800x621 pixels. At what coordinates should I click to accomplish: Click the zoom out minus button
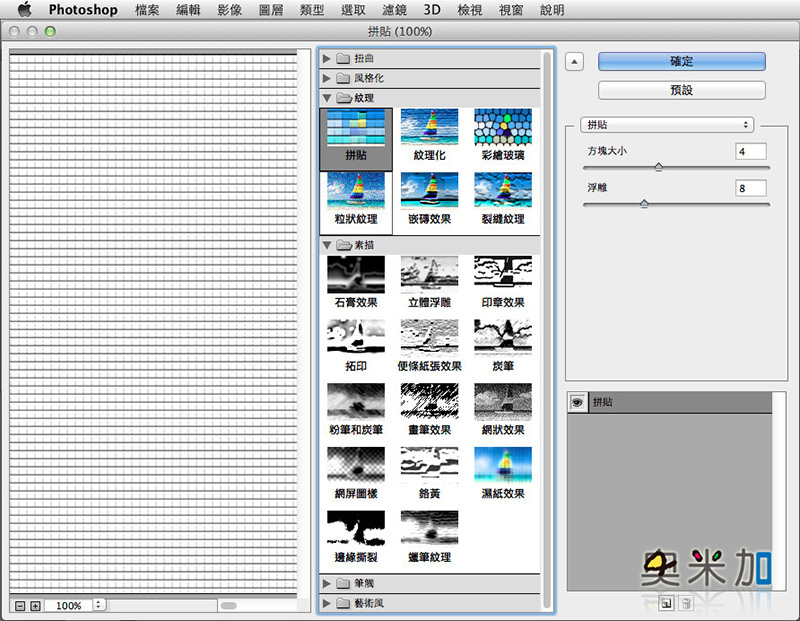(20, 606)
